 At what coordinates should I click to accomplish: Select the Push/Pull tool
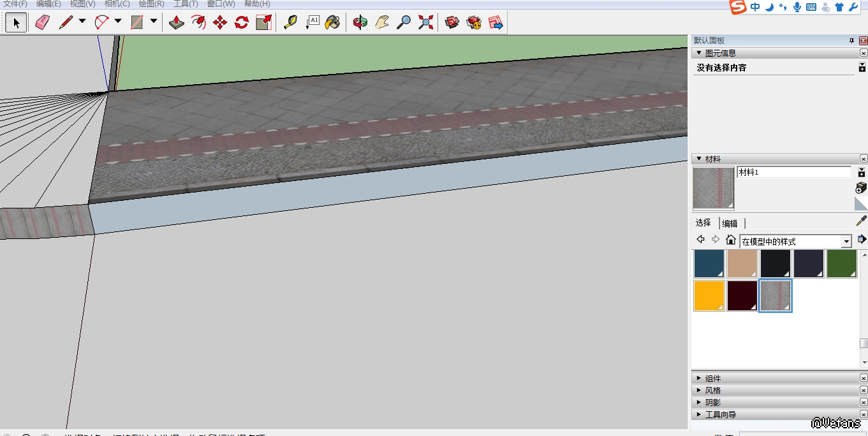(177, 23)
